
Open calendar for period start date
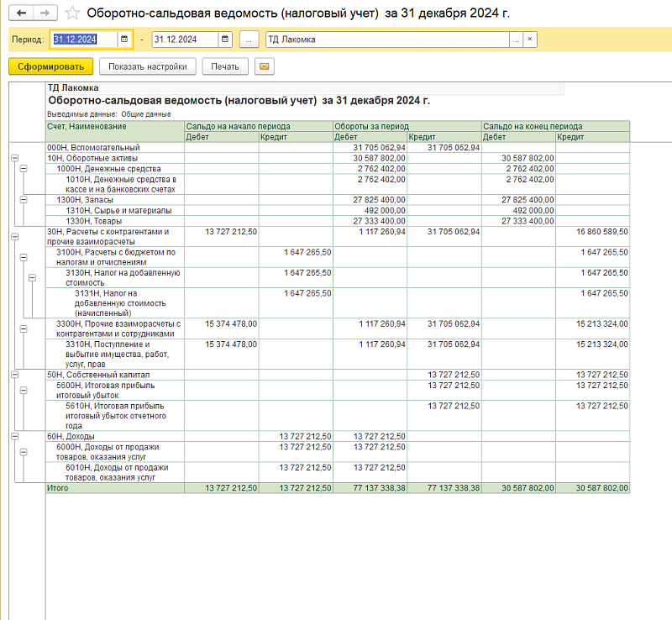124,39
